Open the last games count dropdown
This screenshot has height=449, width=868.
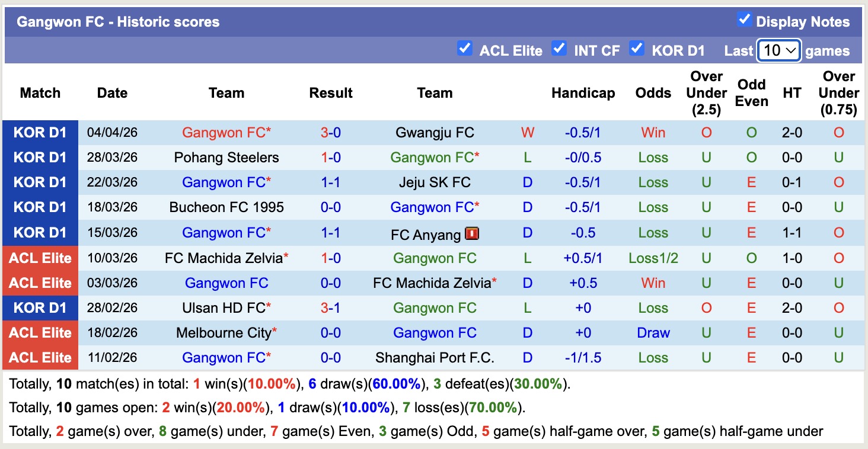tap(778, 50)
